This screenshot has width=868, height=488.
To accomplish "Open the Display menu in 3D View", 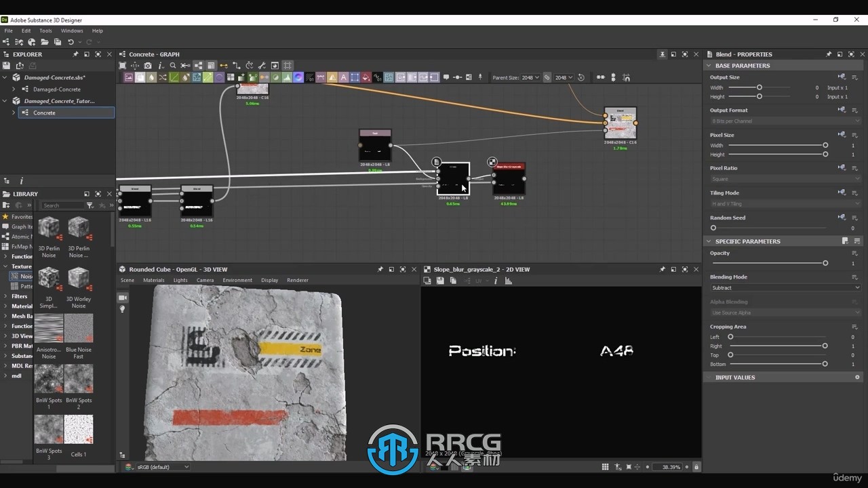I will click(270, 280).
